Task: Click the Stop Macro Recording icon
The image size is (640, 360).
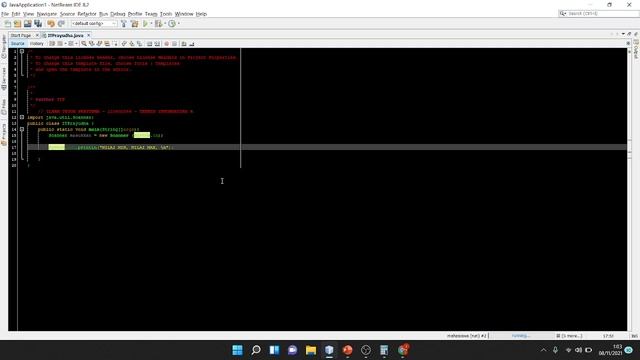Action: (x=175, y=44)
